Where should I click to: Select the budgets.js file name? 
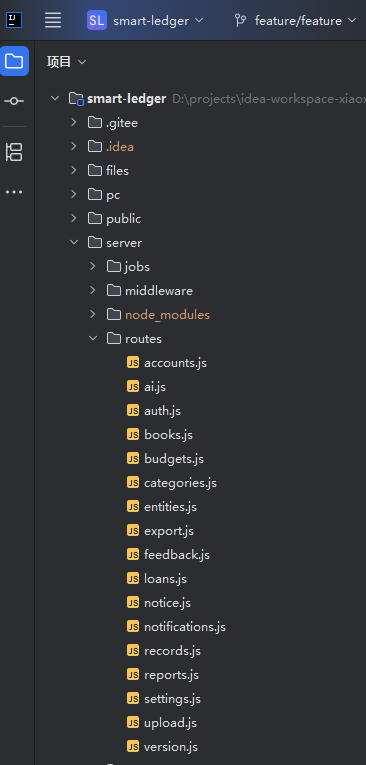[x=174, y=459]
